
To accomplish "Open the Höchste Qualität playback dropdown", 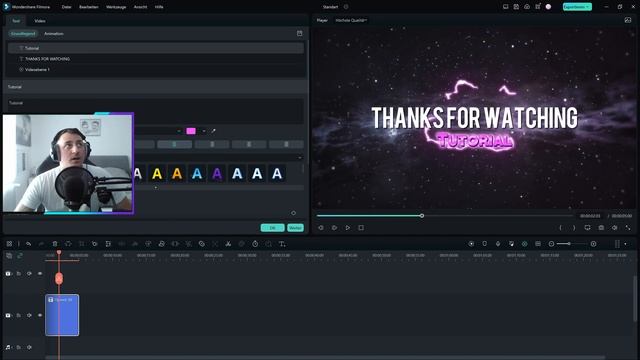I will click(x=351, y=20).
